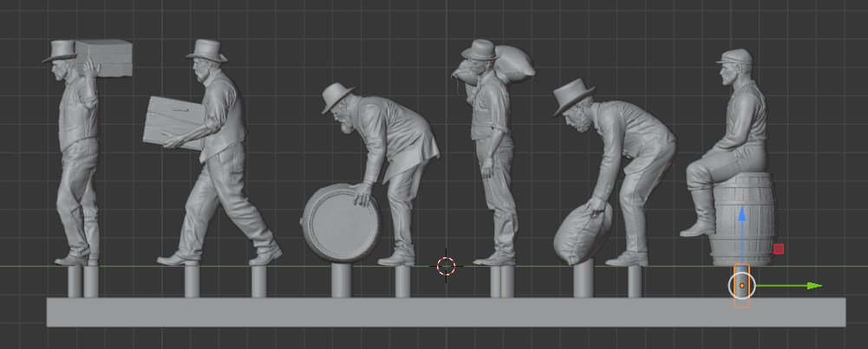Select the peg beneath the ground sack

pyautogui.click(x=583, y=281)
